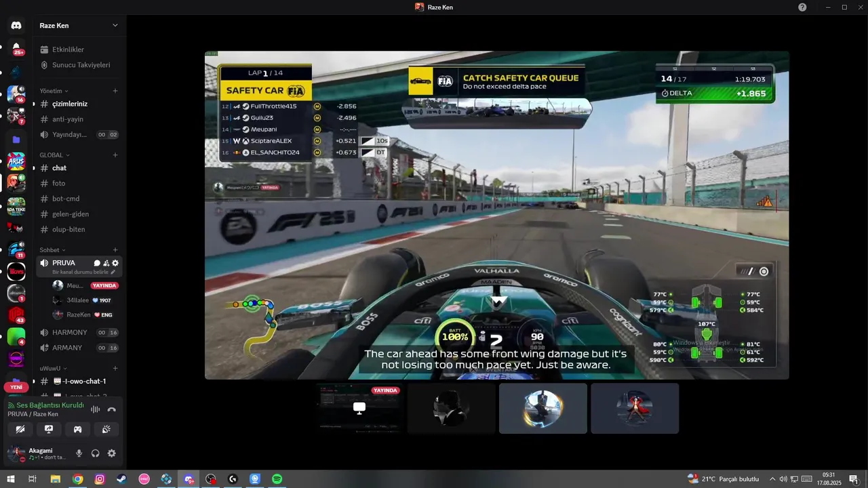The image size is (868, 488).
Task: Open the anti-yayin text channel
Action: click(x=80, y=119)
